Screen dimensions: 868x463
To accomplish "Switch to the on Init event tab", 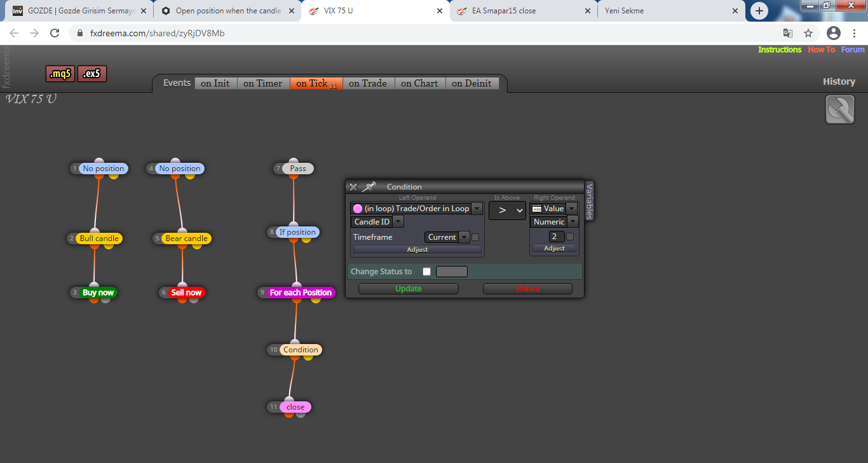I will 215,83.
